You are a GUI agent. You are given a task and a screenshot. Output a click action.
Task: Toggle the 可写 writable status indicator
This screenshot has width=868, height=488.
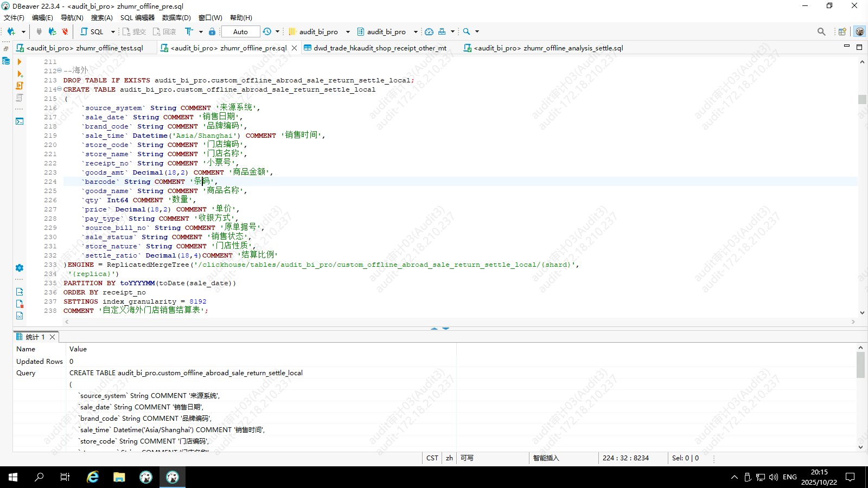pyautogui.click(x=467, y=458)
